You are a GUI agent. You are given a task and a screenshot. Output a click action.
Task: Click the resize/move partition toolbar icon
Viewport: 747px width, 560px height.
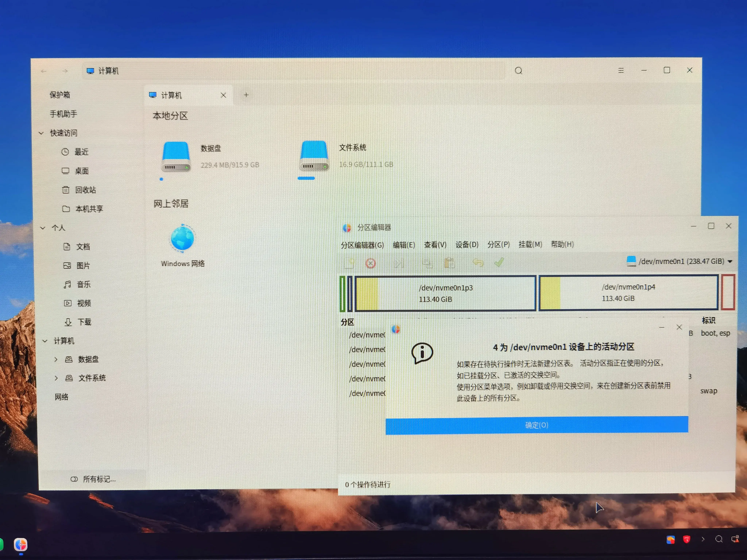click(x=399, y=263)
